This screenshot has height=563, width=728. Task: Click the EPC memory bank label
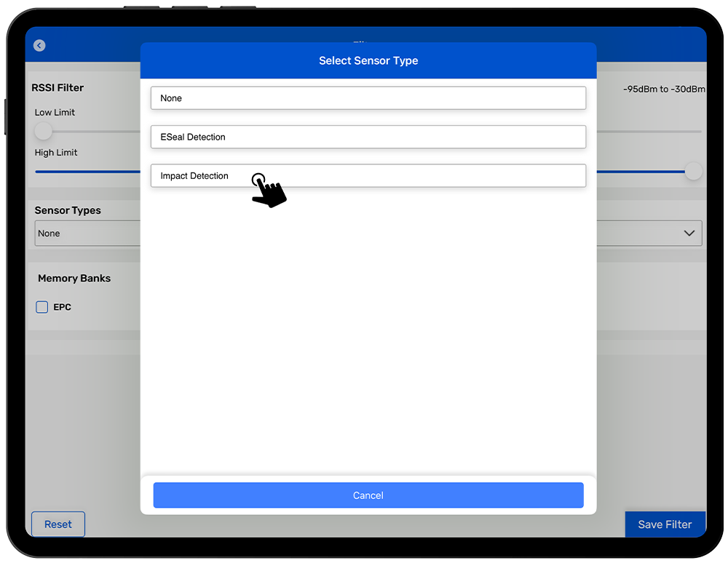(63, 308)
